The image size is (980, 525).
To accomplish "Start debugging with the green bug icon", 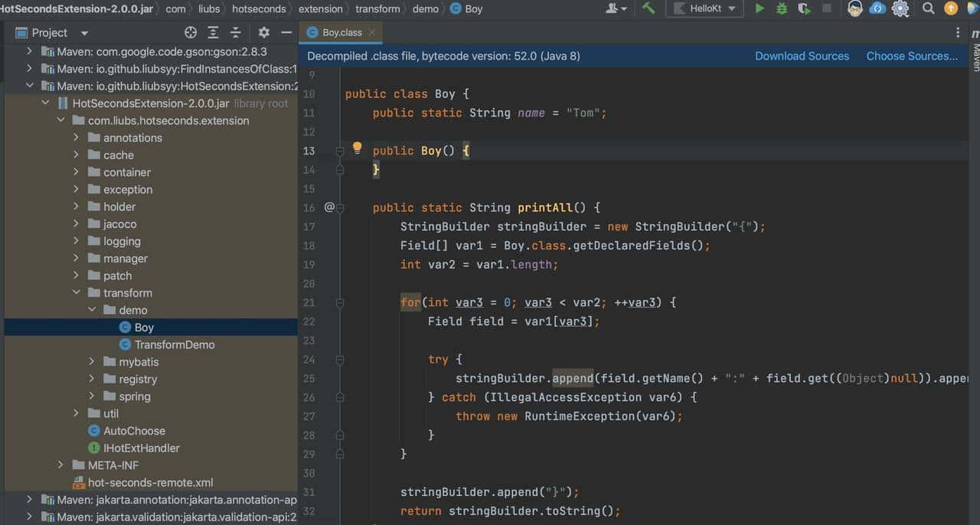I will [782, 8].
